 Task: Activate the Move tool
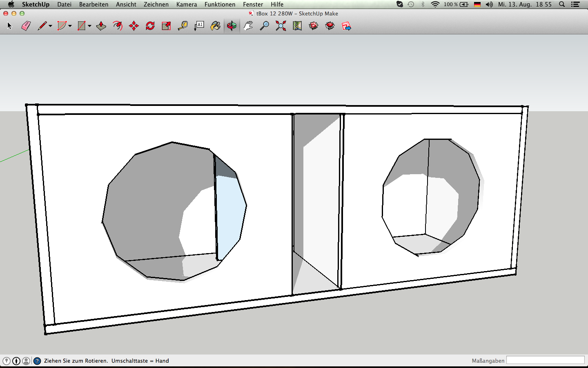tap(134, 26)
